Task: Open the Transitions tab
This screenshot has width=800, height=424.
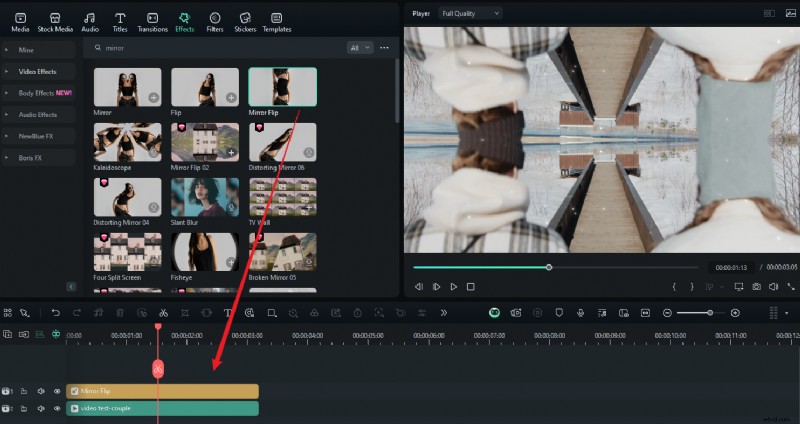Action: point(153,22)
